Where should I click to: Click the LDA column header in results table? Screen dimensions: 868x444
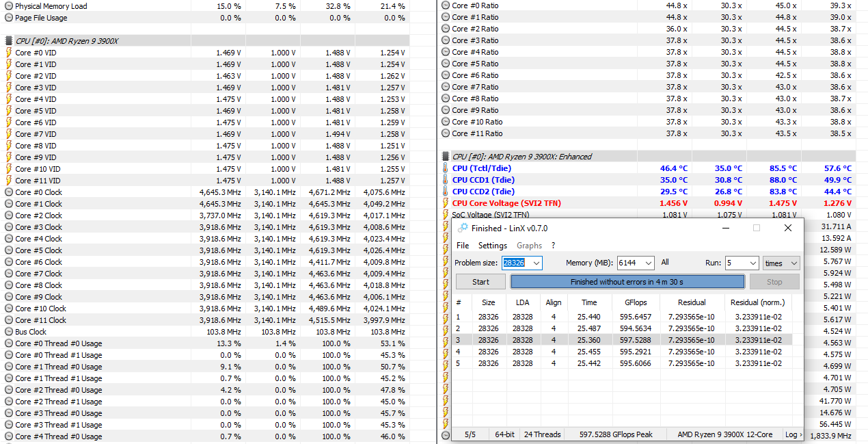(522, 302)
